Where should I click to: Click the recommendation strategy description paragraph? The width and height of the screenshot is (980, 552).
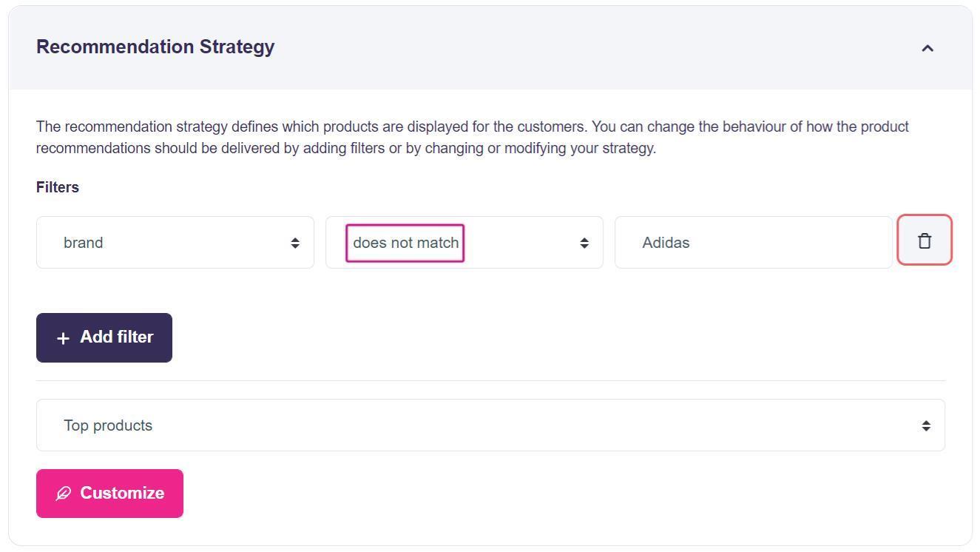[472, 138]
